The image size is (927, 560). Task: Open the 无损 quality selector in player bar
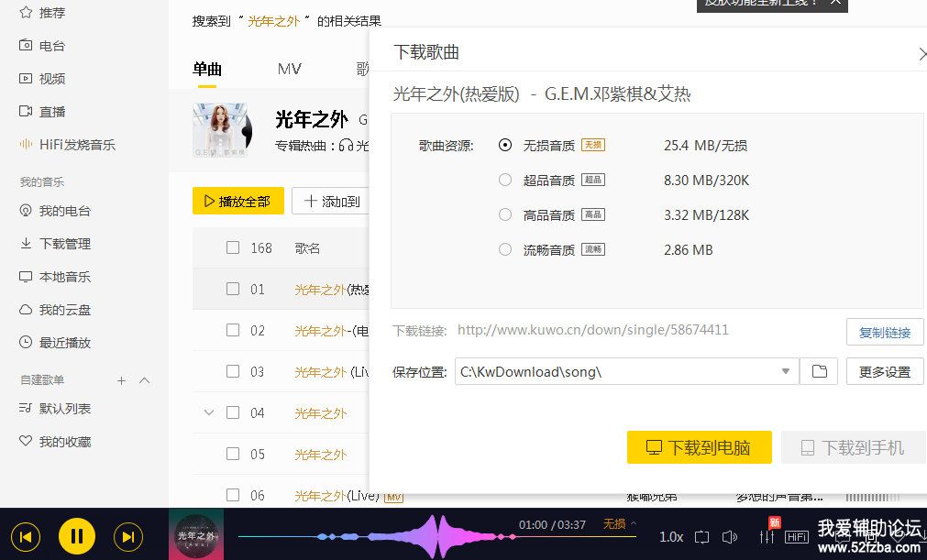(619, 524)
